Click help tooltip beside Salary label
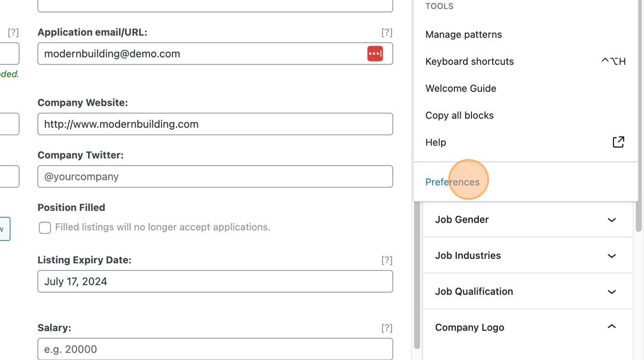 (x=387, y=328)
